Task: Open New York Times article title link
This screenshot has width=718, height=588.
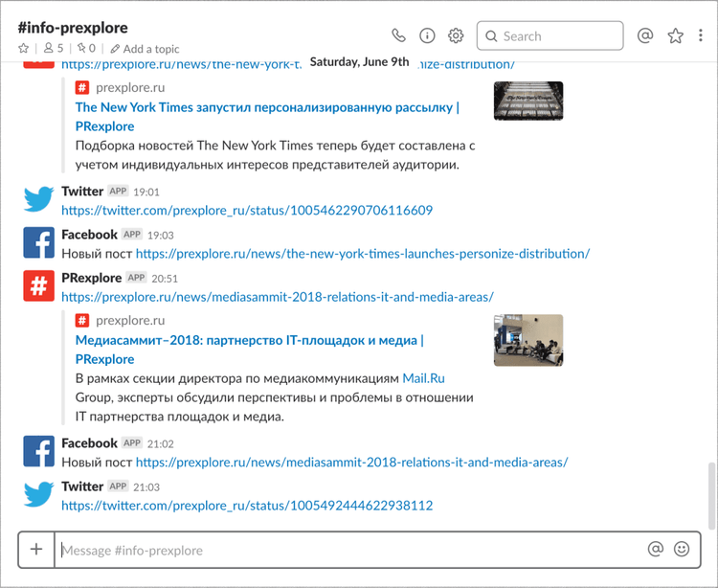Action: click(x=267, y=117)
